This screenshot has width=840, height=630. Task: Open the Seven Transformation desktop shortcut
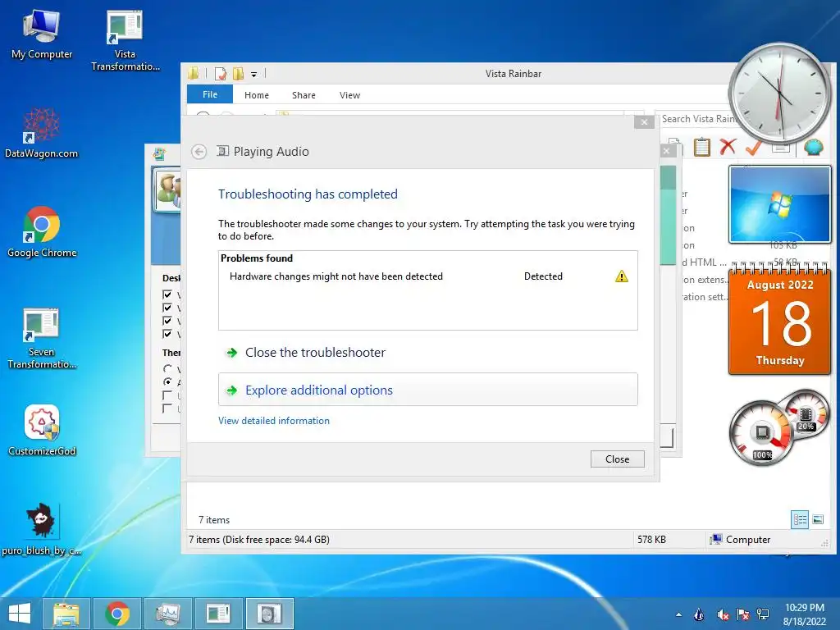coord(41,338)
